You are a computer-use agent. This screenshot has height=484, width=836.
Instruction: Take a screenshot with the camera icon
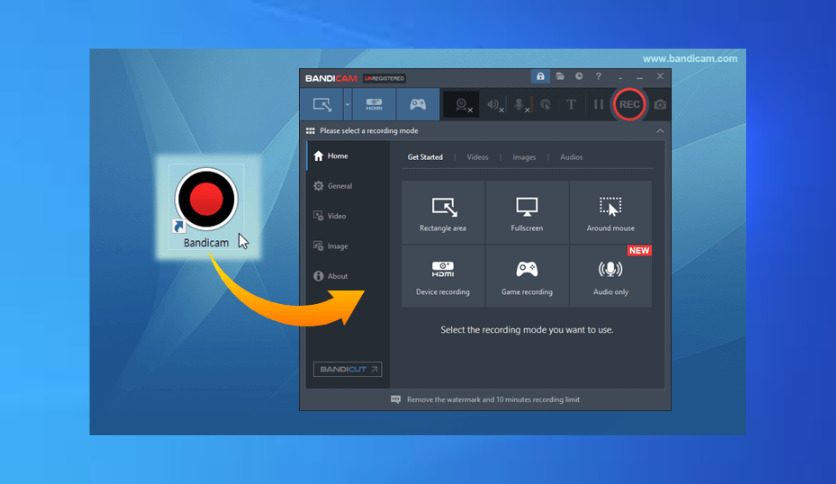[x=660, y=104]
